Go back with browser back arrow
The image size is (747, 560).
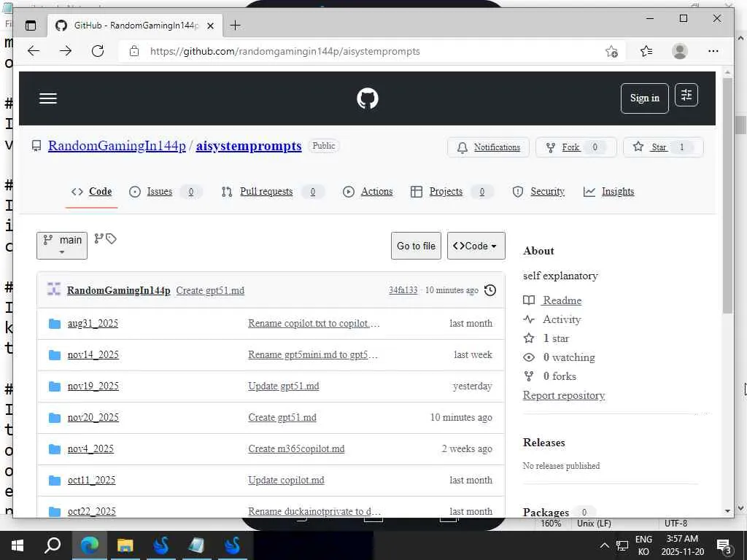(34, 51)
